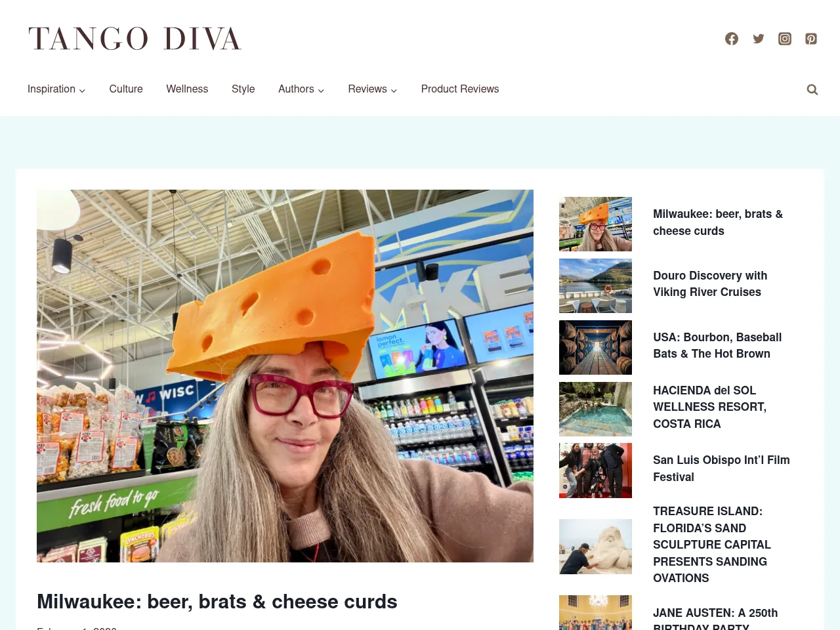The height and width of the screenshot is (630, 840).
Task: Open the Instagram social icon
Action: (x=785, y=39)
